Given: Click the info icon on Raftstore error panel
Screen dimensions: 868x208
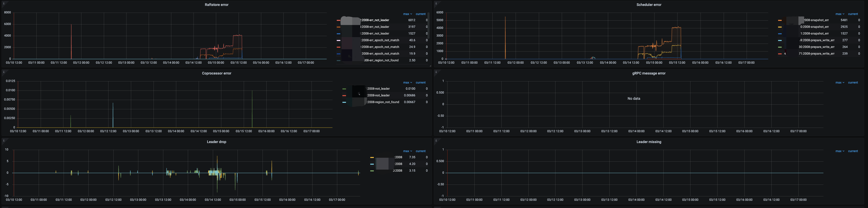Looking at the screenshot, I should pos(3,3).
